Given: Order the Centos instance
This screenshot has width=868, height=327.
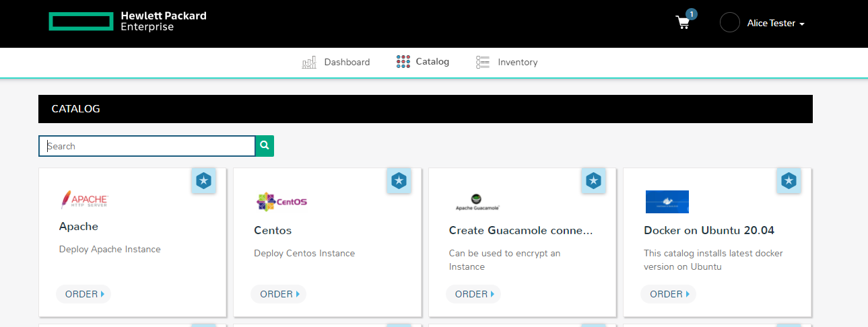Looking at the screenshot, I should (x=278, y=294).
